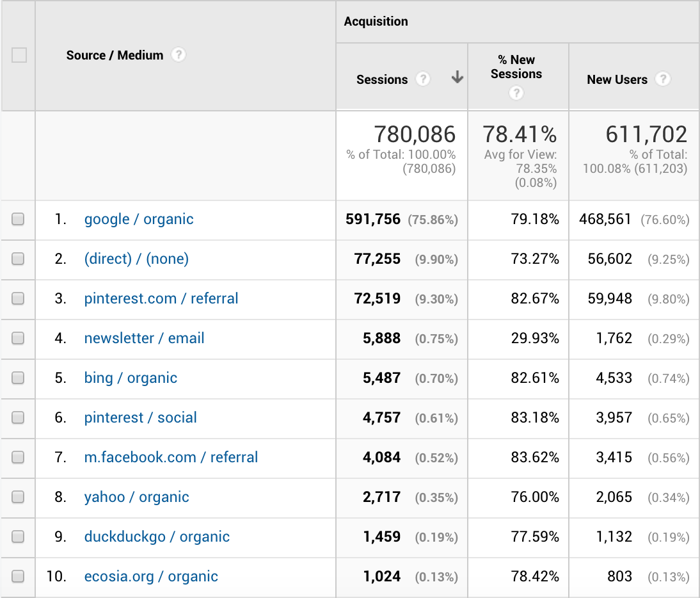Select new sessions percentage 83.18%
This screenshot has height=598, width=700.
point(535,418)
